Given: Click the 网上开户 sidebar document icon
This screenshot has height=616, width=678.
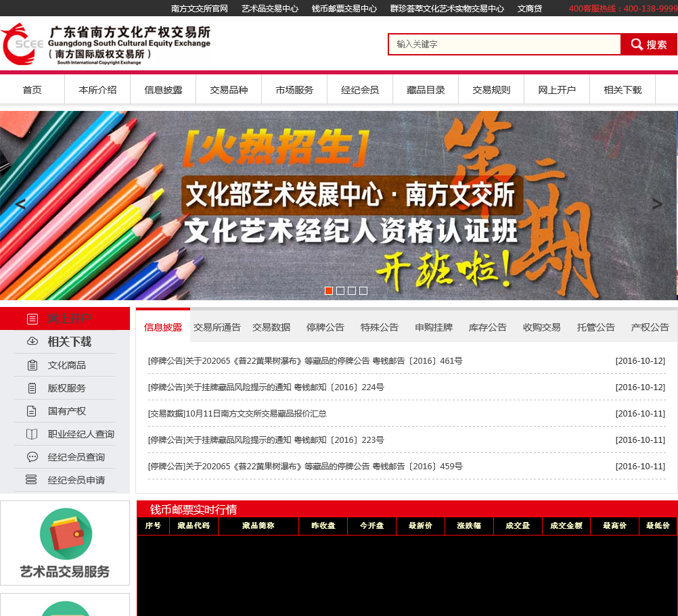Looking at the screenshot, I should pyautogui.click(x=32, y=318).
